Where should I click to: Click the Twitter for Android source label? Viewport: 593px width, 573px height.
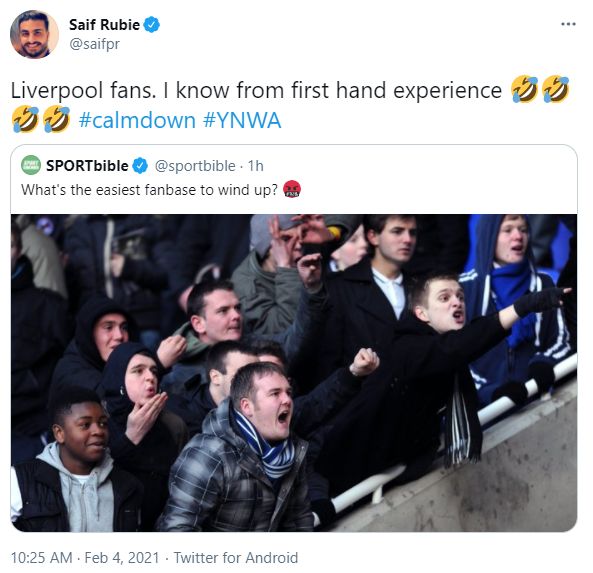pos(236,557)
